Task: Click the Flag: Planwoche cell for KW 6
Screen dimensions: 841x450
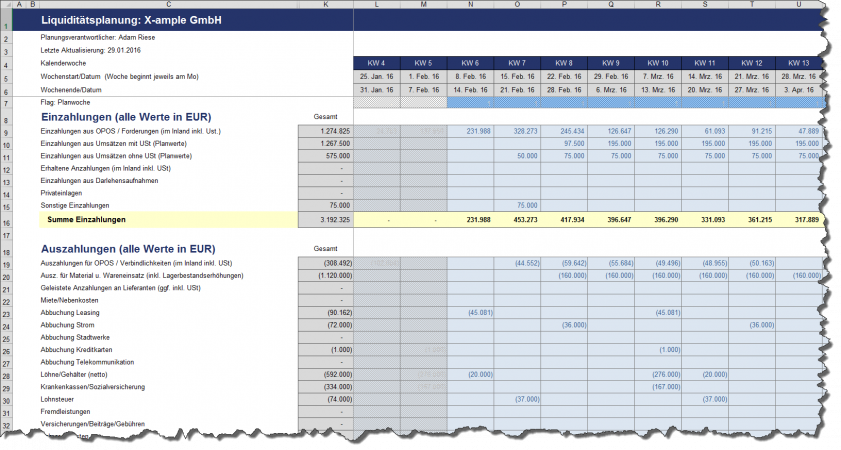Action: [470, 103]
